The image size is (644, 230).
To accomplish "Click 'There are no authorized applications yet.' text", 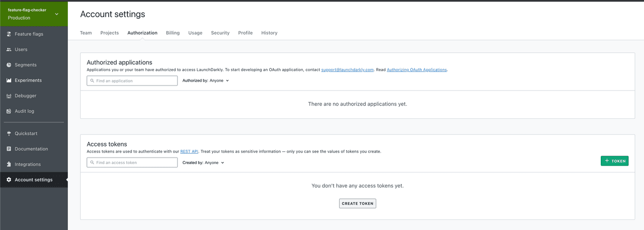I will pyautogui.click(x=357, y=104).
